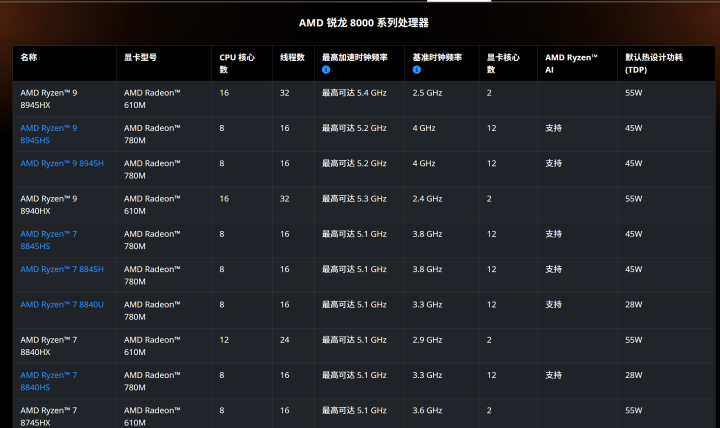720x428 pixels.
Task: Click 3.8 GHz in the 8845H row
Action: [x=428, y=269]
